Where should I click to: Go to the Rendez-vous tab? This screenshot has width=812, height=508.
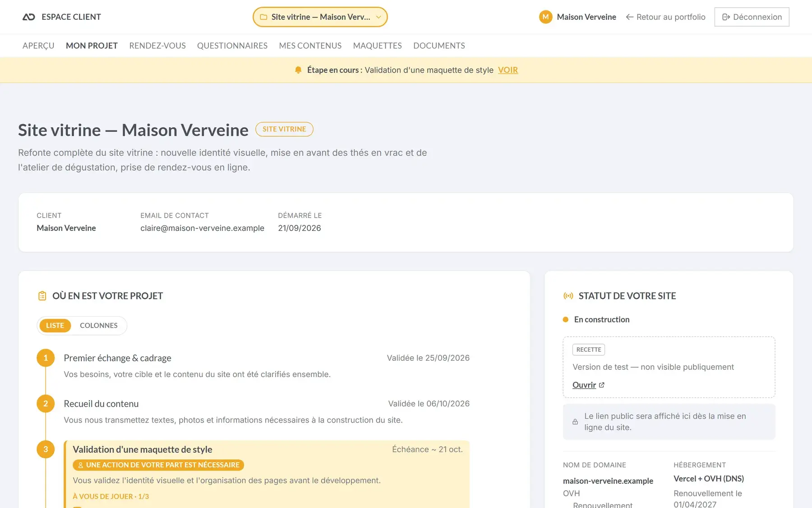point(157,46)
